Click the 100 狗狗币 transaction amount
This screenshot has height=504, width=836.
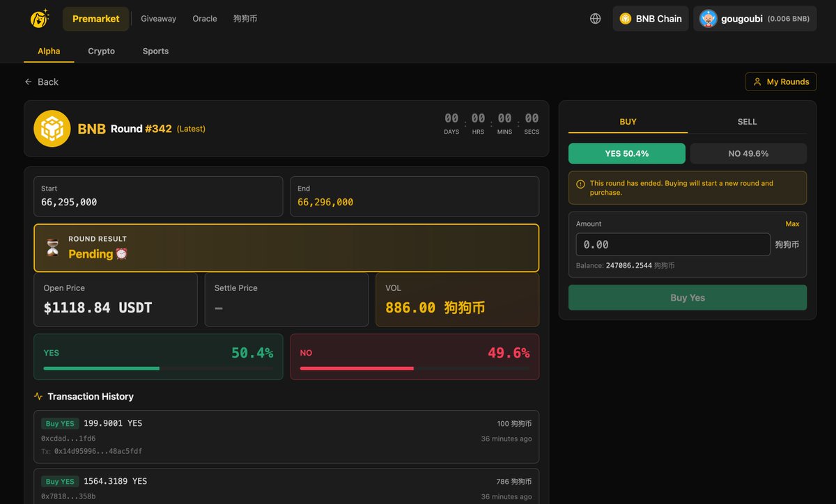pyautogui.click(x=514, y=423)
